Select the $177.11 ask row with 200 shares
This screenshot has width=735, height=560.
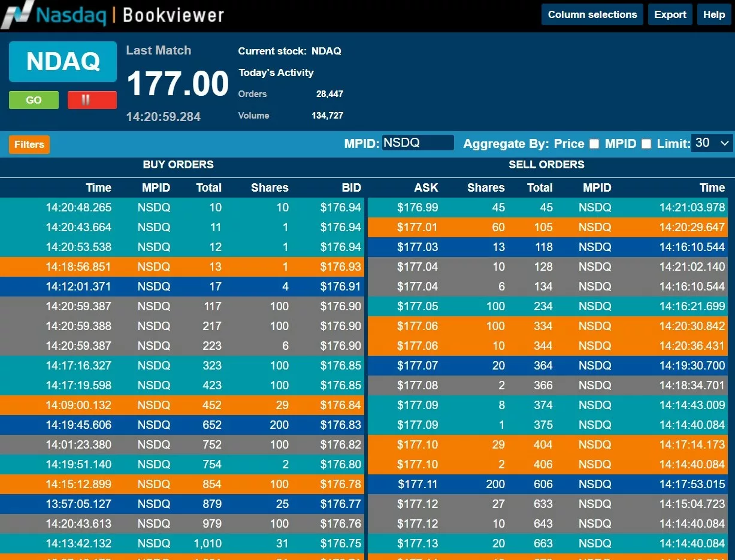(548, 484)
